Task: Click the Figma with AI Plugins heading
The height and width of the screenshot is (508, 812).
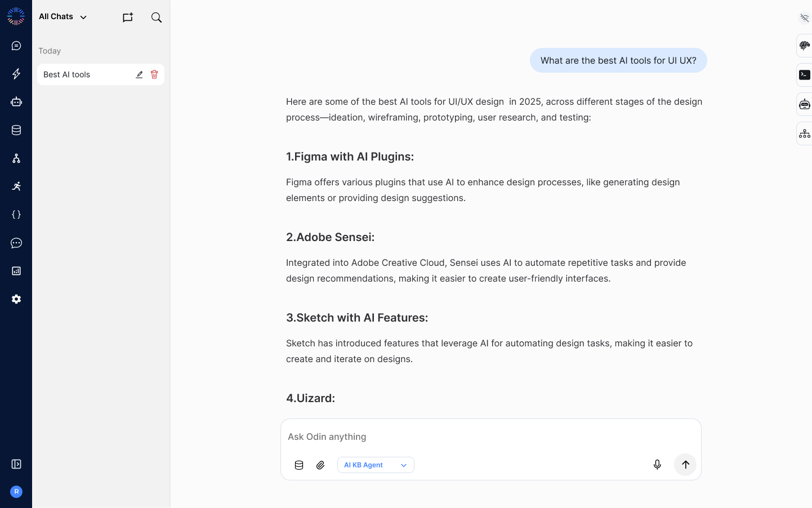Action: click(350, 157)
